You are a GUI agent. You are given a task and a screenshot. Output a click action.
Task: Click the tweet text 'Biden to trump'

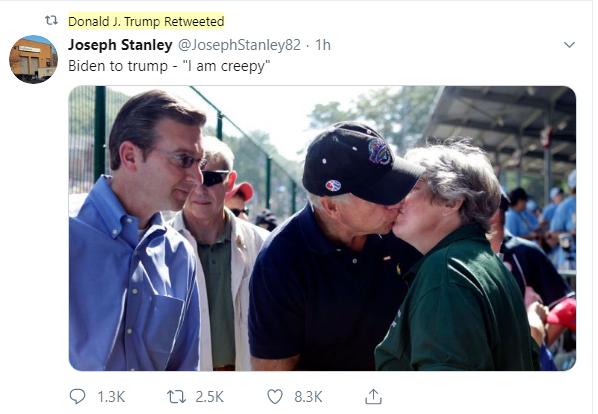(118, 66)
